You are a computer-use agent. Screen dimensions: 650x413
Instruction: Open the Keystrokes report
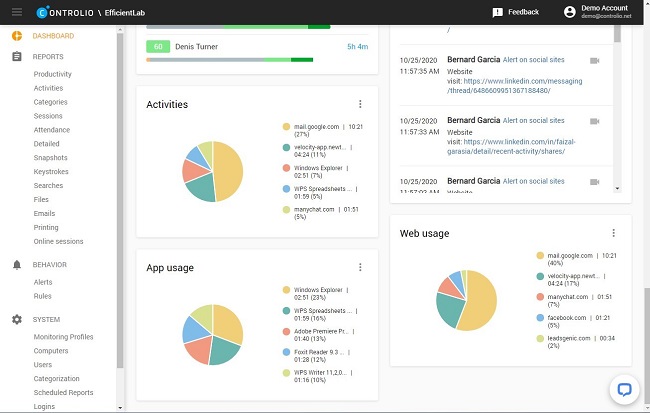51,171
